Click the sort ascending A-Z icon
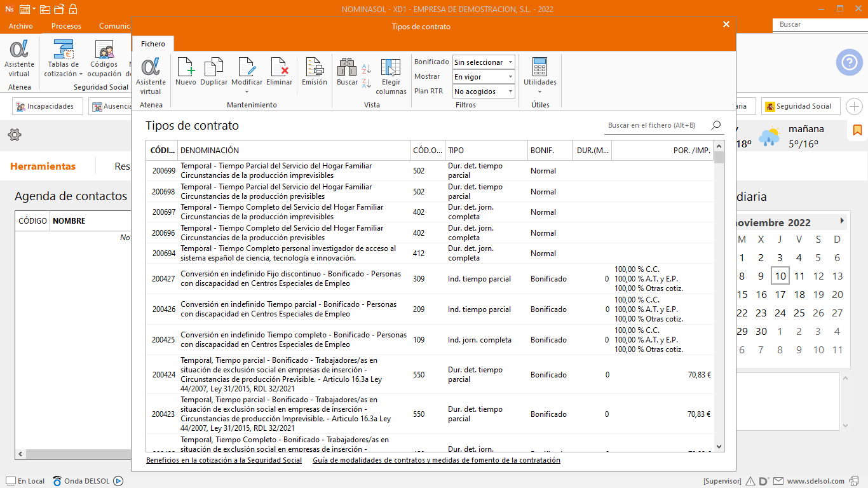Image resolution: width=868 pixels, height=488 pixels. [x=367, y=69]
